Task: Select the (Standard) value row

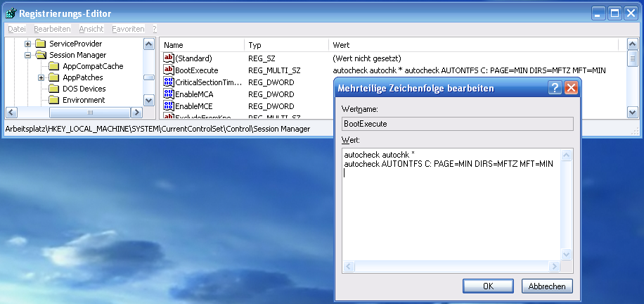Action: [x=193, y=58]
